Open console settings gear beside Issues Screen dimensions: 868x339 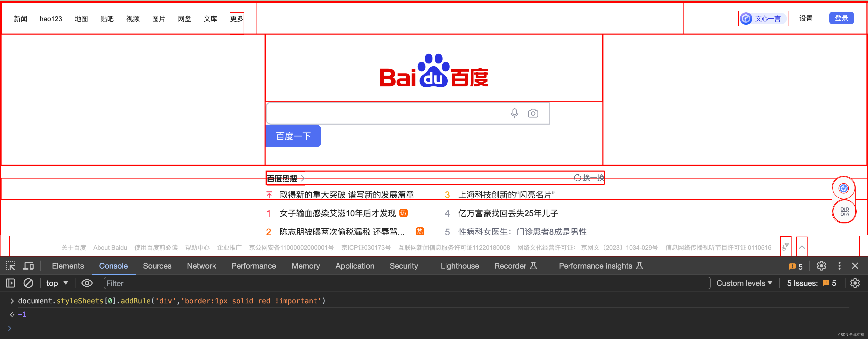point(855,283)
